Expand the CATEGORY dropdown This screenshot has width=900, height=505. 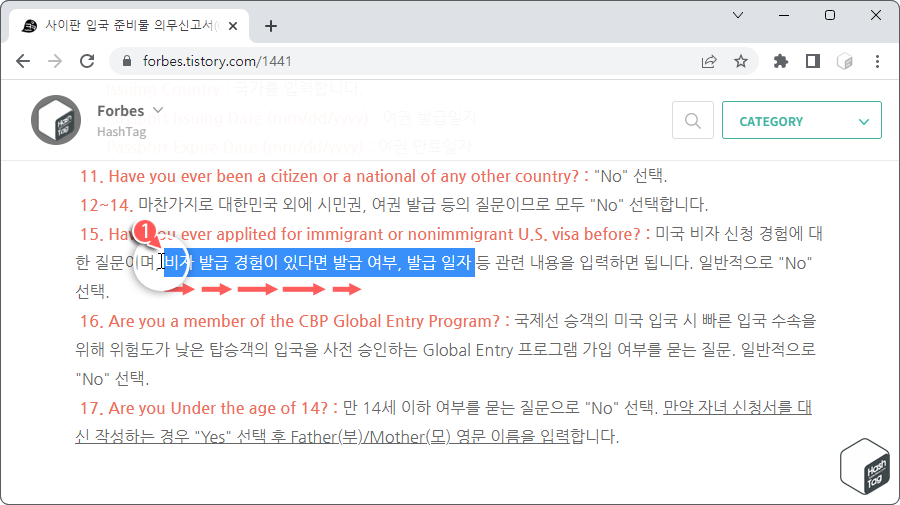pyautogui.click(x=801, y=121)
